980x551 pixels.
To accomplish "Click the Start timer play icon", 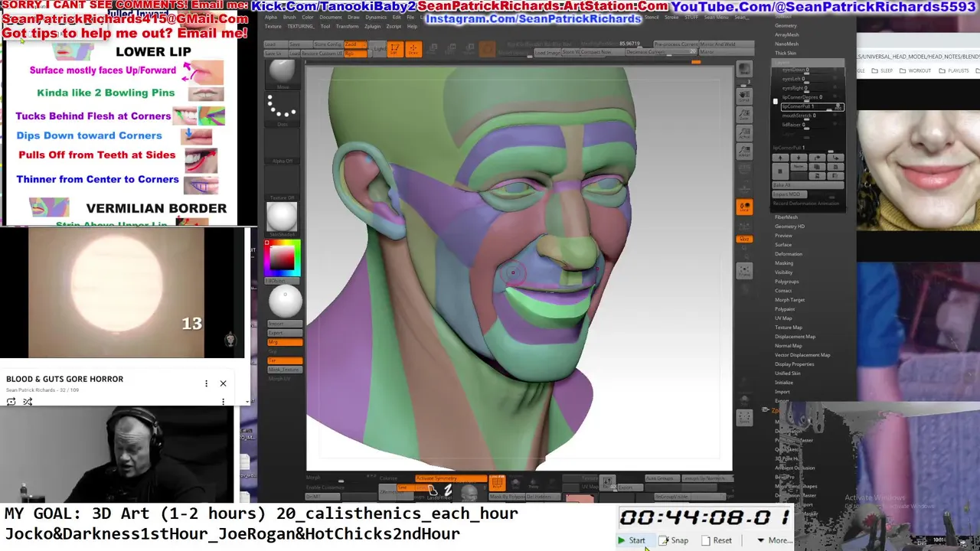I will pyautogui.click(x=622, y=540).
